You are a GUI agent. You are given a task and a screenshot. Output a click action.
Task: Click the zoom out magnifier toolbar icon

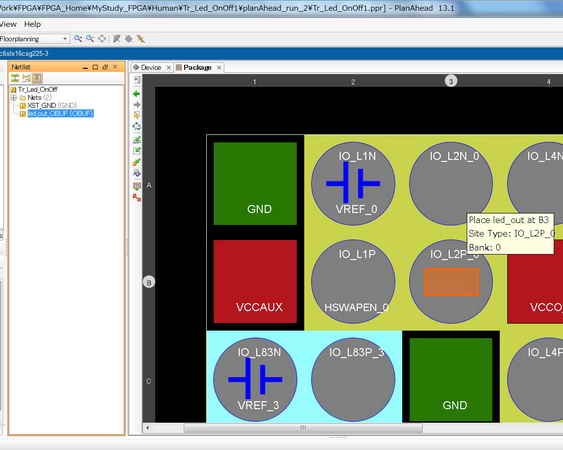(90, 38)
